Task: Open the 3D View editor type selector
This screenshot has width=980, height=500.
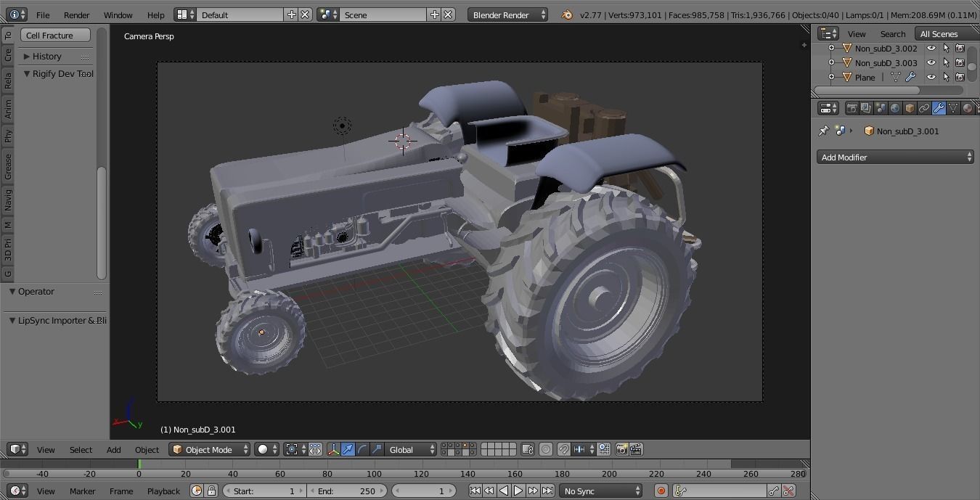Action: pyautogui.click(x=18, y=449)
